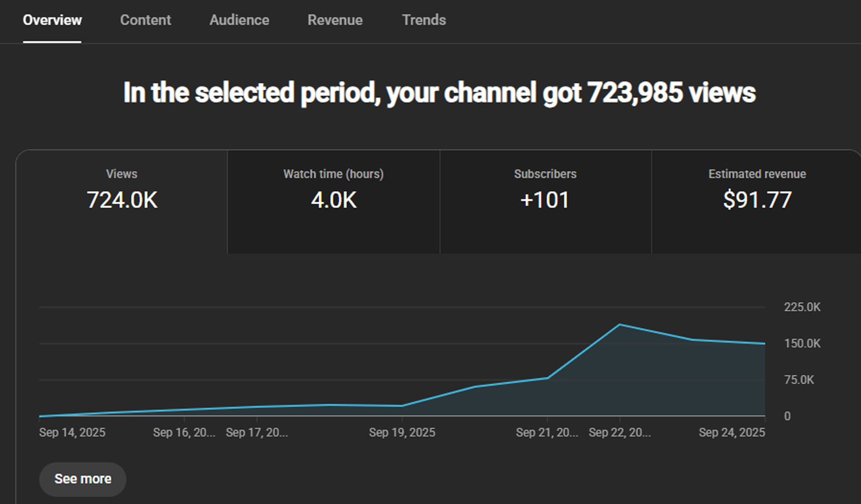Click the Sep 24, 2025 axis label

pyautogui.click(x=733, y=432)
